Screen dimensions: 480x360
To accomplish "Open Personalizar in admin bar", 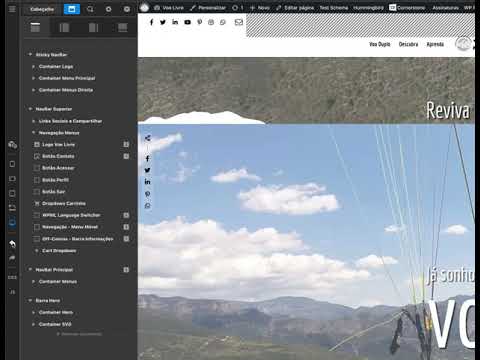I will 208,8.
